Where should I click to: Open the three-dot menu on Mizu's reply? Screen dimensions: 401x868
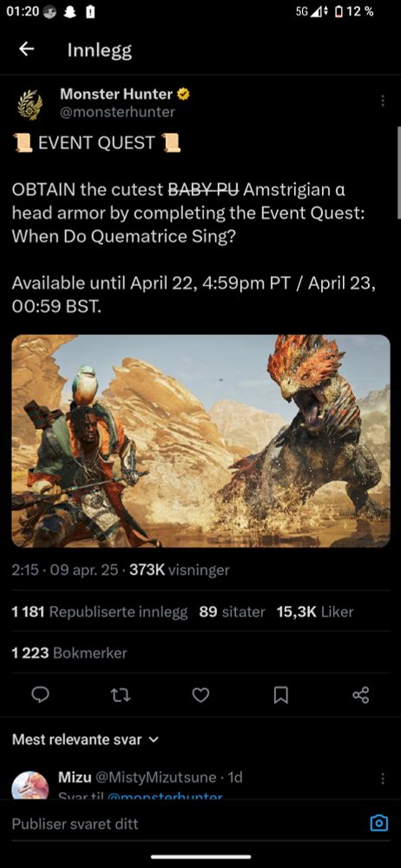382,779
